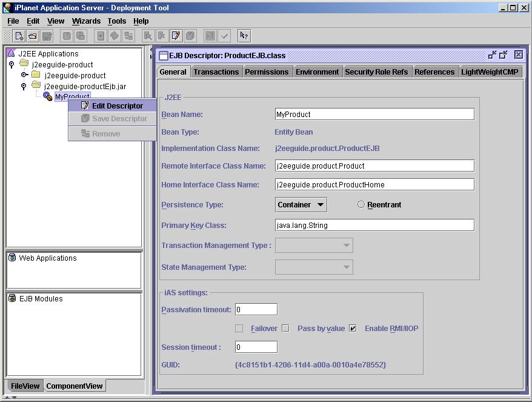Viewport: 532px width, 402px height.
Task: Click the Edit Descriptor pencil toolbar icon
Action: tap(176, 36)
